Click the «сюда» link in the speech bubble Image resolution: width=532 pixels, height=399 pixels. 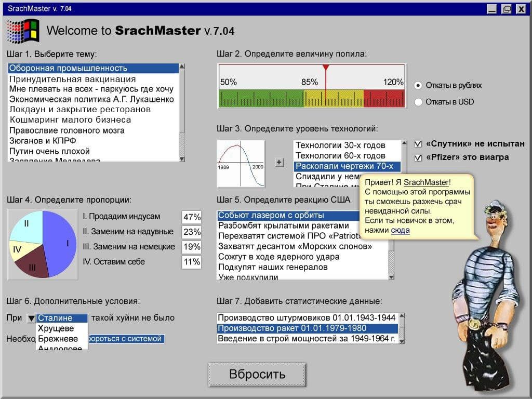pyautogui.click(x=400, y=230)
